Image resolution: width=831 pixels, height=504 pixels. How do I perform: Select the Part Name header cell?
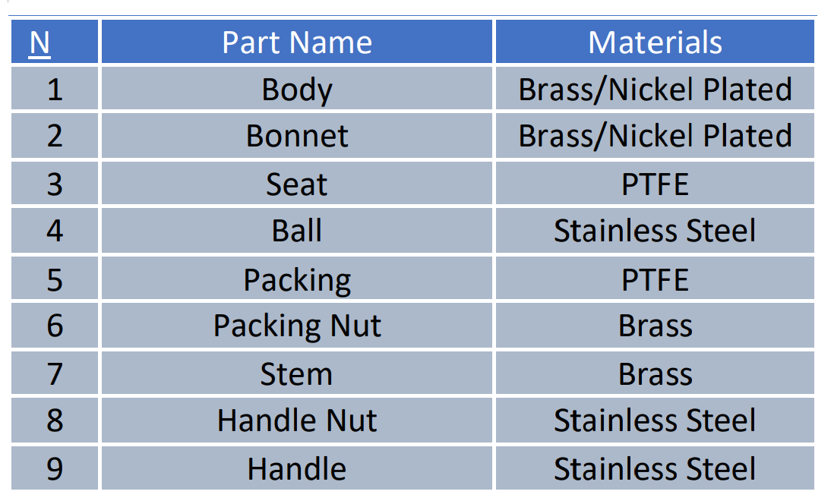click(297, 43)
